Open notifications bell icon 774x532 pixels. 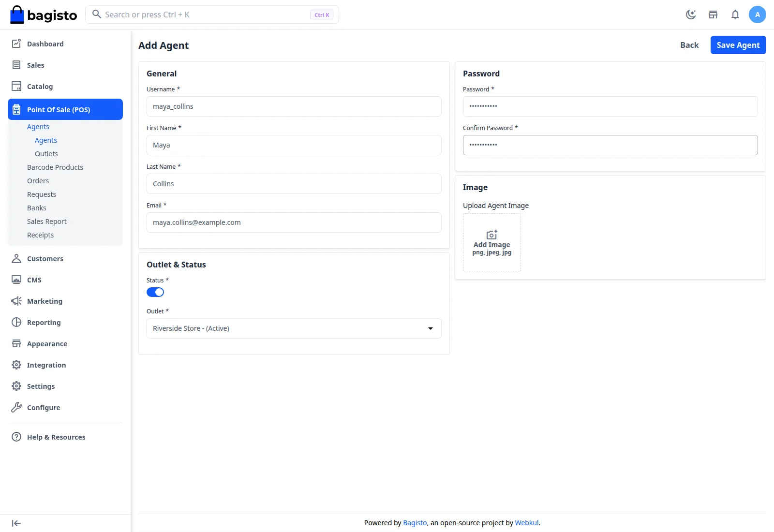coord(735,15)
